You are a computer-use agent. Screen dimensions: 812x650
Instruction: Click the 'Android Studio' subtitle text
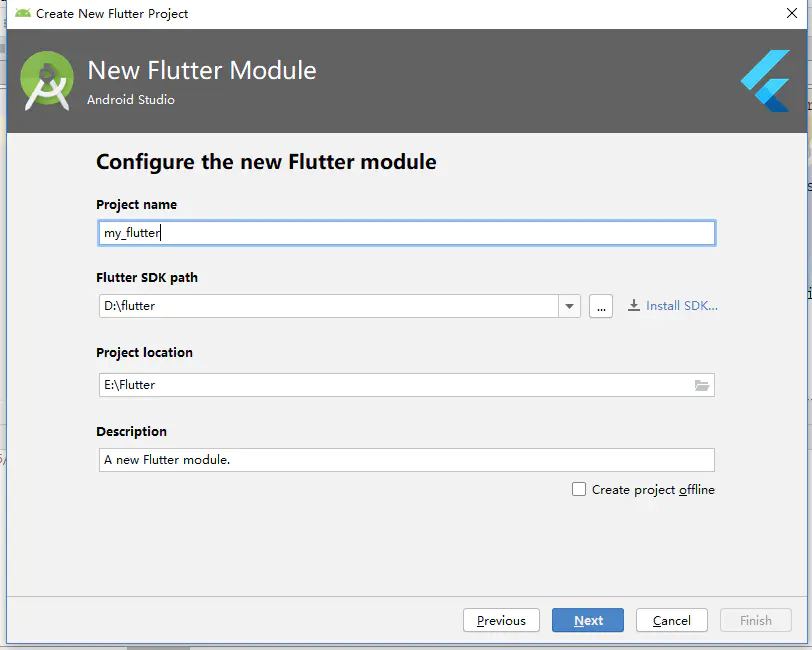(x=131, y=99)
